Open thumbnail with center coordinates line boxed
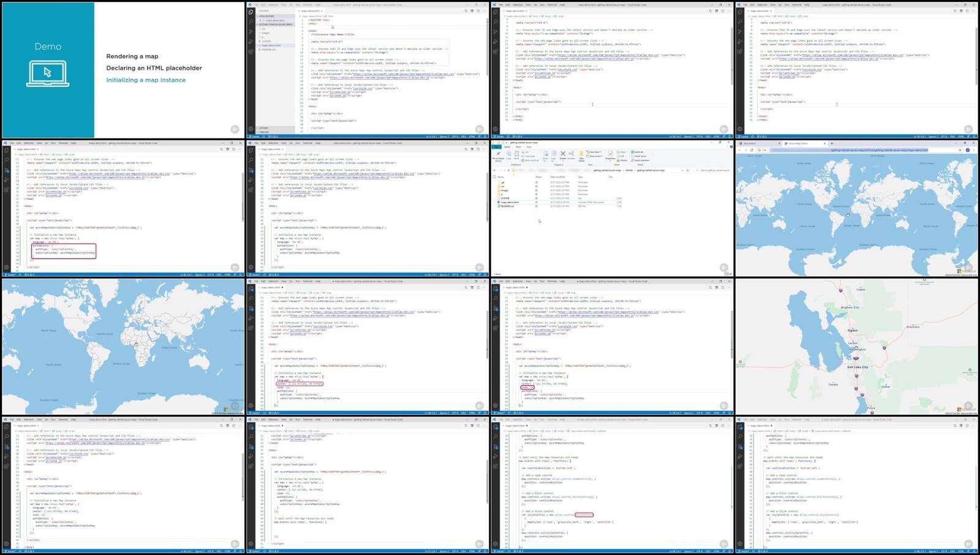The width and height of the screenshot is (980, 555). [x=367, y=347]
